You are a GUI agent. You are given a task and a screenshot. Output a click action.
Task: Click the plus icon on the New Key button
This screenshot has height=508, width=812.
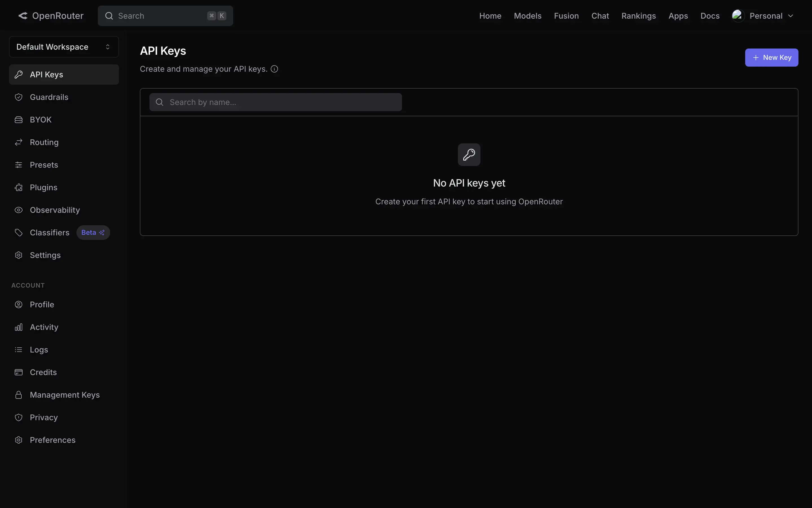[x=756, y=58]
